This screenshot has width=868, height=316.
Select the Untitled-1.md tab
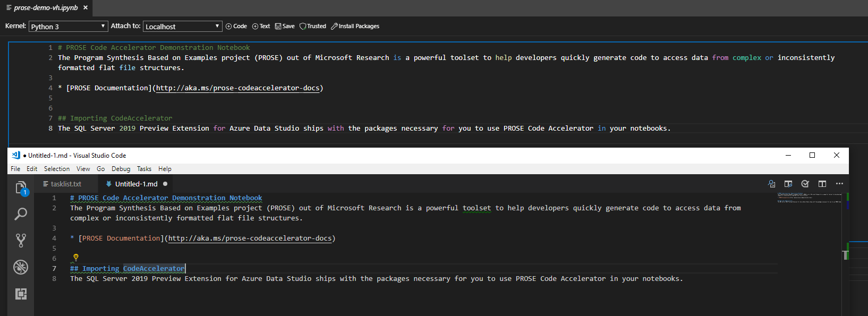pos(136,184)
